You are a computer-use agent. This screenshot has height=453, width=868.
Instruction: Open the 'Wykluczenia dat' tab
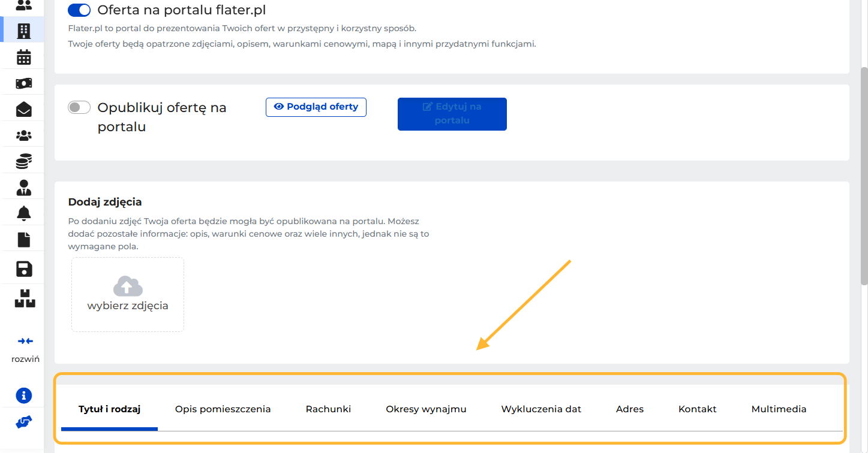click(x=541, y=409)
